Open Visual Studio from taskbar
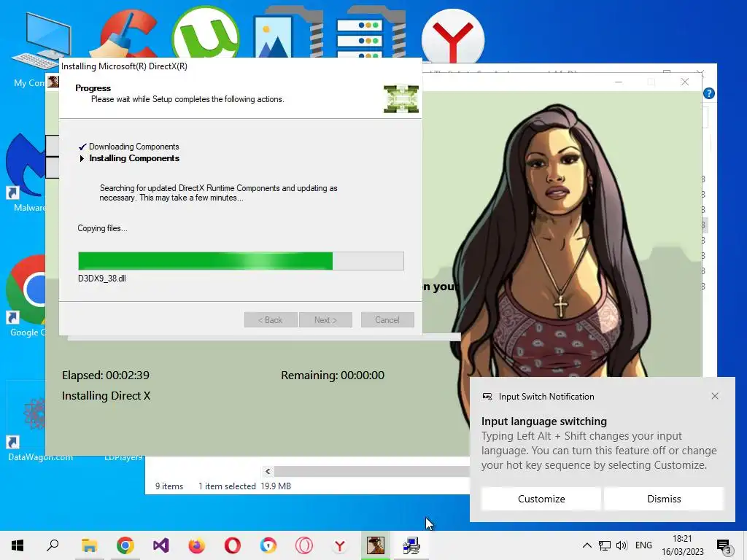Screen dimensions: 747x560 click(x=160, y=545)
